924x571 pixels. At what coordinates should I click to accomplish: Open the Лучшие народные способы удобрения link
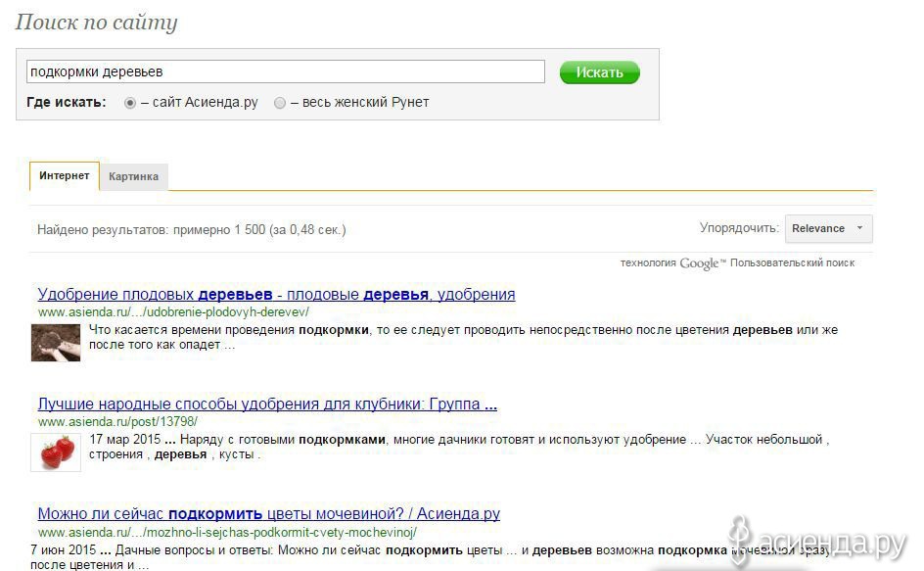click(267, 404)
